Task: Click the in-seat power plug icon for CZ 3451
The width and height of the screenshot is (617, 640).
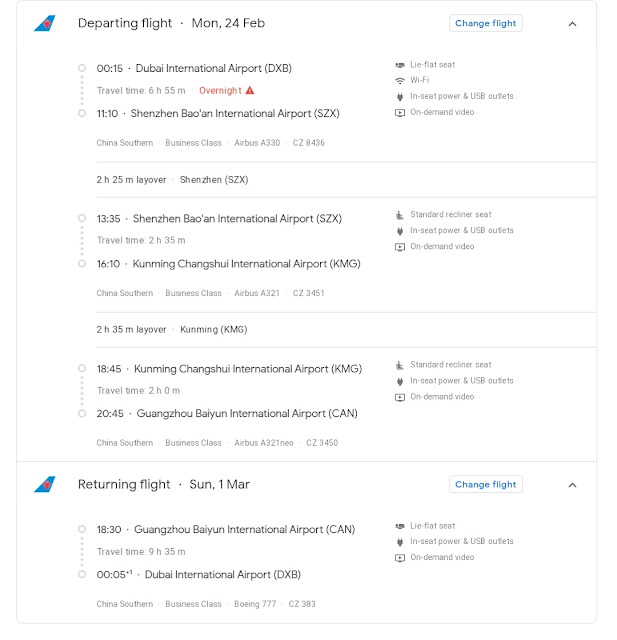Action: coord(400,231)
